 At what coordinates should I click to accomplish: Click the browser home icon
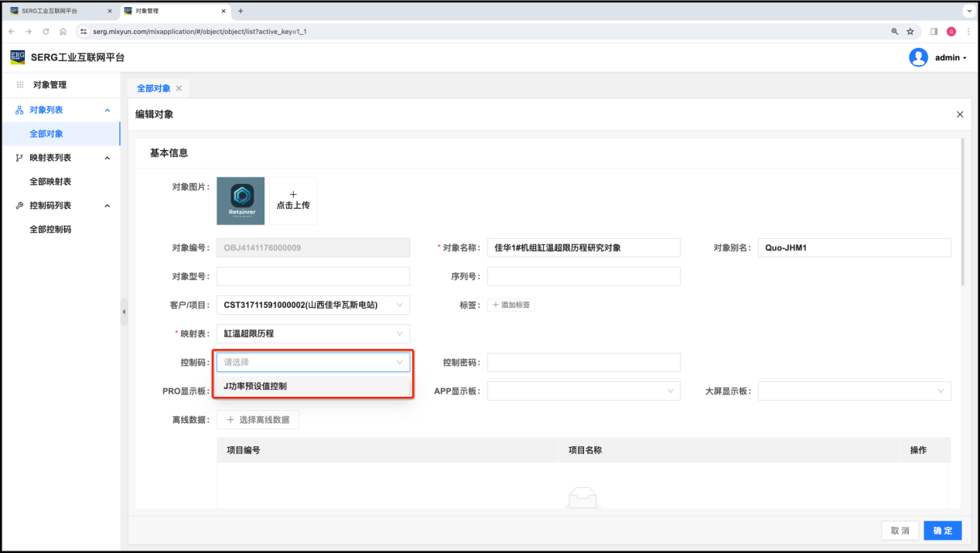[x=63, y=32]
